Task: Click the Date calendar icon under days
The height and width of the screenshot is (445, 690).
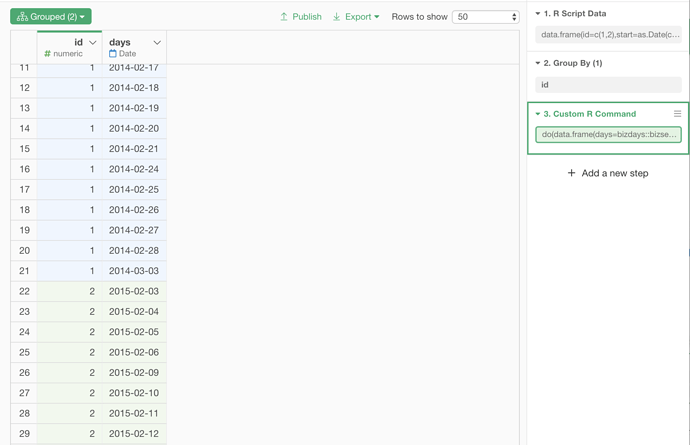Action: tap(113, 54)
